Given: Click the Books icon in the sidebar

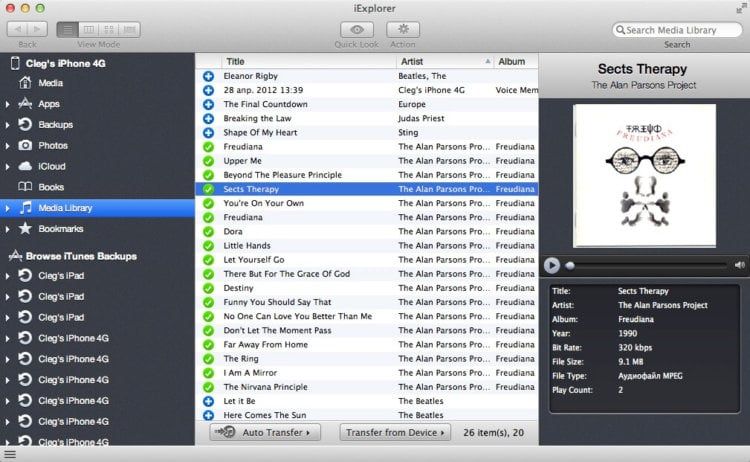Looking at the screenshot, I should point(25,187).
